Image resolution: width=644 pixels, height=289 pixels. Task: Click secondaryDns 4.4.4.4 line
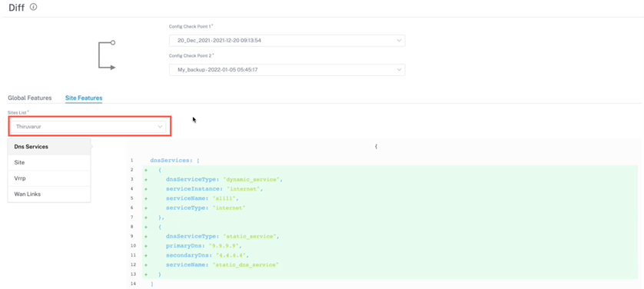pyautogui.click(x=207, y=255)
